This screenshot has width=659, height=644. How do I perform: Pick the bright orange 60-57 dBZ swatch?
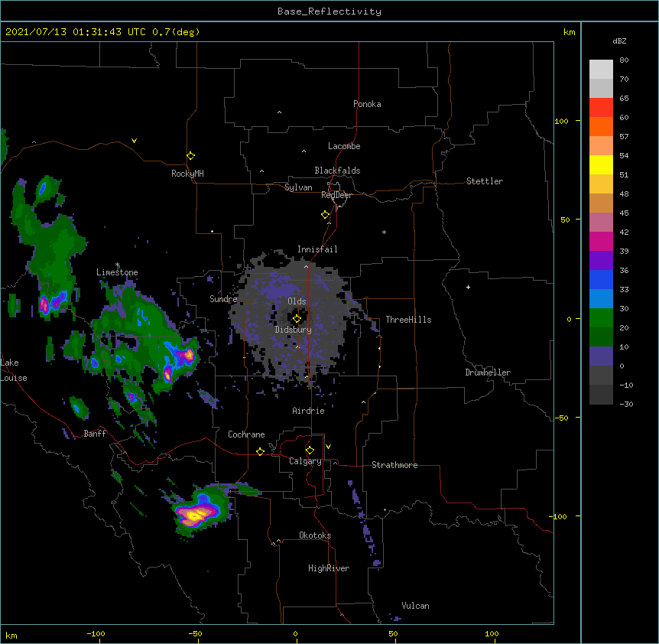[601, 126]
